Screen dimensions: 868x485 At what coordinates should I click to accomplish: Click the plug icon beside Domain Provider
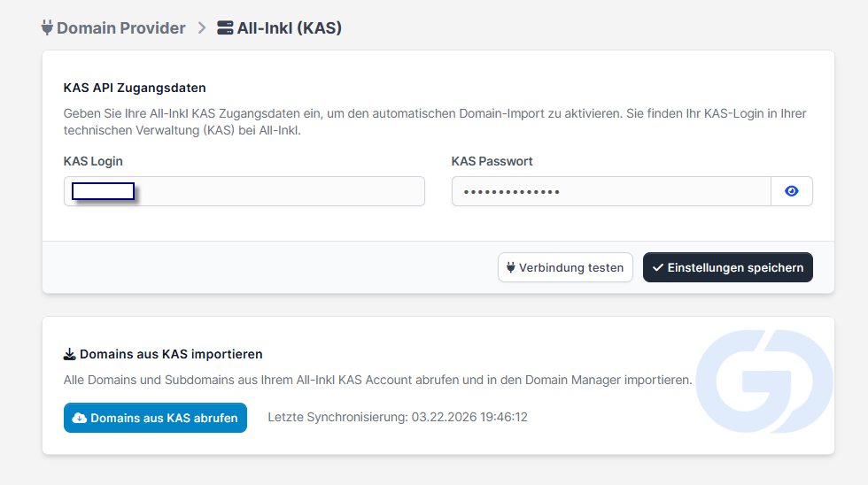click(x=48, y=27)
